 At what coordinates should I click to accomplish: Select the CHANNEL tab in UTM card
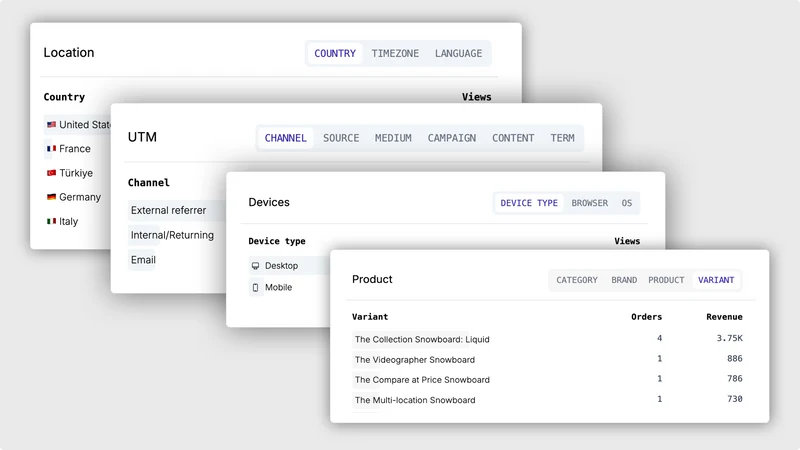pos(285,138)
